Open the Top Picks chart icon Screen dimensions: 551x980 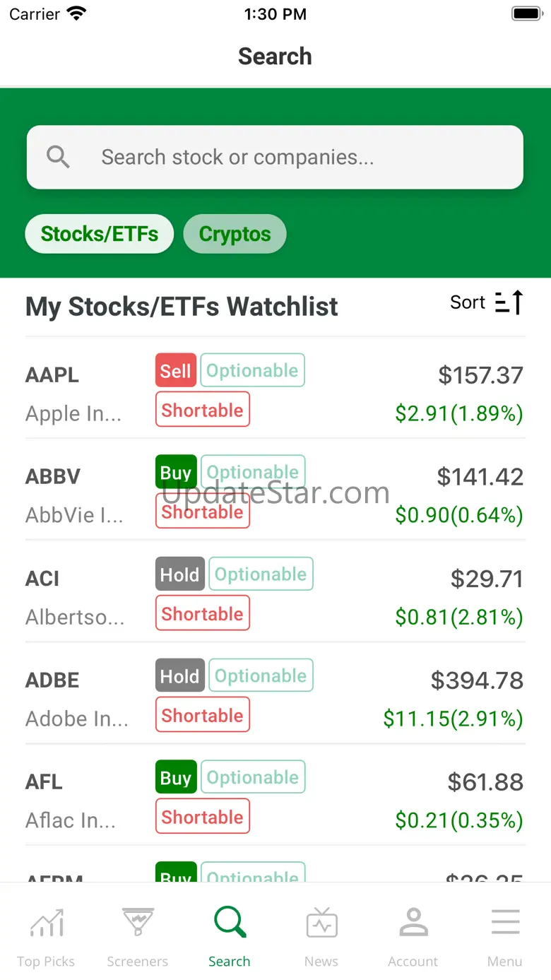[x=46, y=923]
